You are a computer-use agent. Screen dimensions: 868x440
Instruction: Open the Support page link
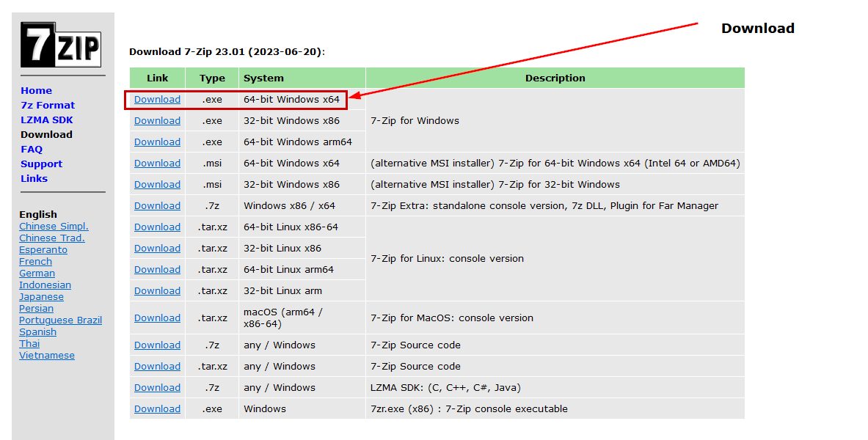coord(41,164)
